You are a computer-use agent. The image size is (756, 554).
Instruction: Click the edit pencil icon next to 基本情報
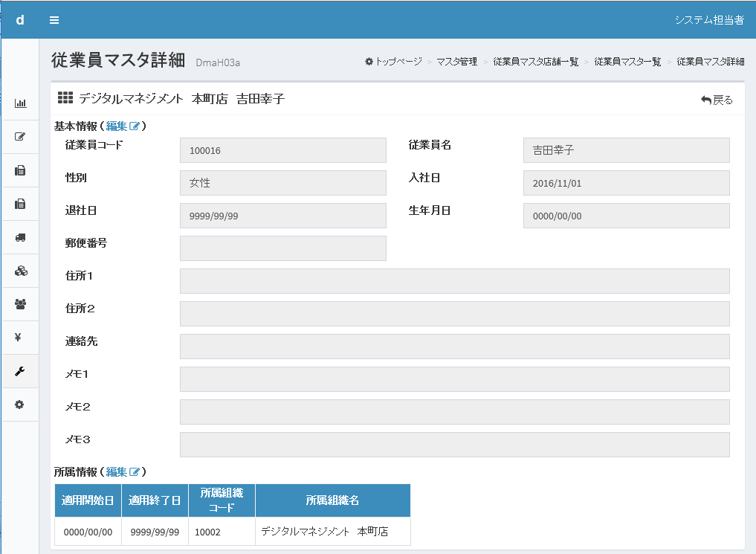point(135,126)
